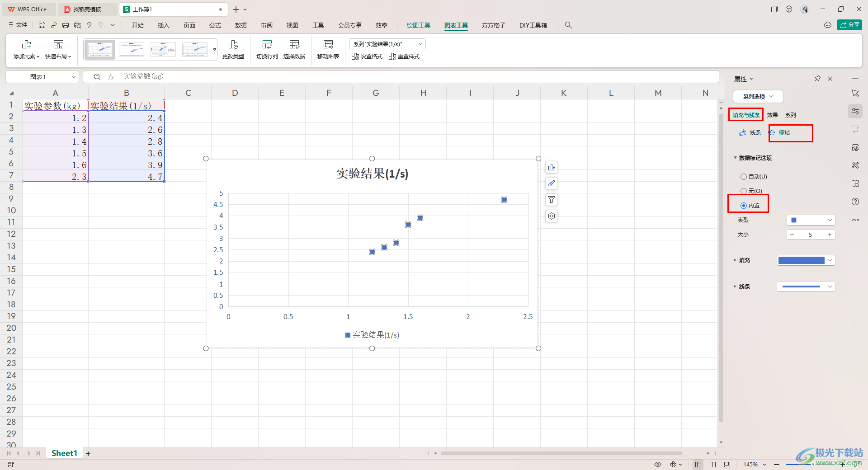Expand the chart styles gallery

coord(215,50)
